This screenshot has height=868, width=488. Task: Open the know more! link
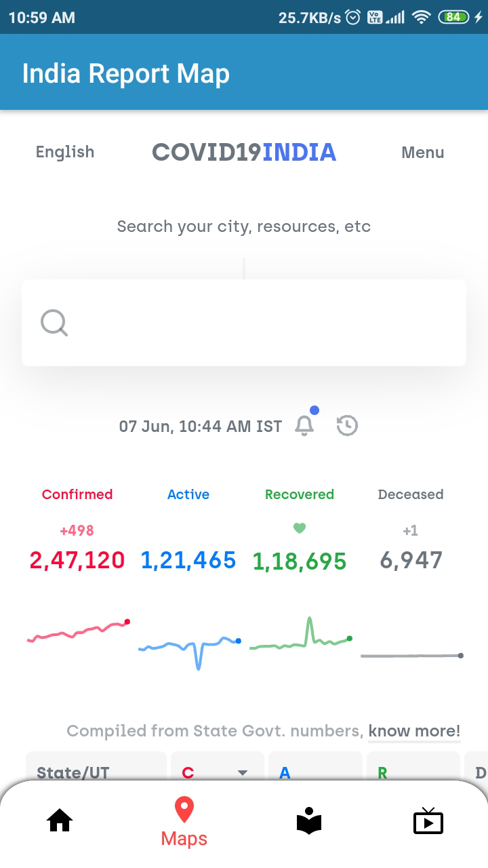[414, 731]
